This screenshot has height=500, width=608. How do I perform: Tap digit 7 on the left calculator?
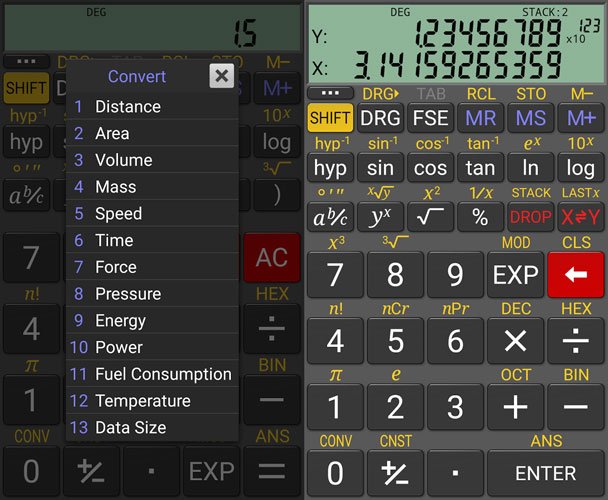[x=31, y=258]
